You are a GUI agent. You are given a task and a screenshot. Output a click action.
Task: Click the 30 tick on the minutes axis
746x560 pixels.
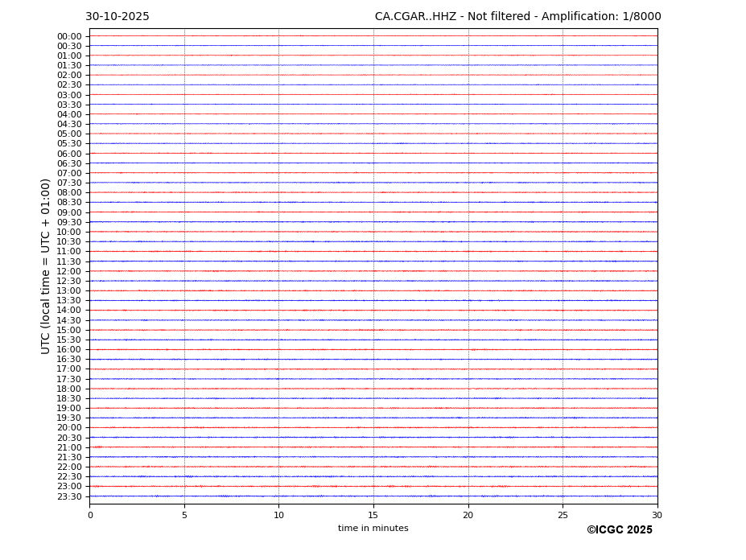(657, 515)
